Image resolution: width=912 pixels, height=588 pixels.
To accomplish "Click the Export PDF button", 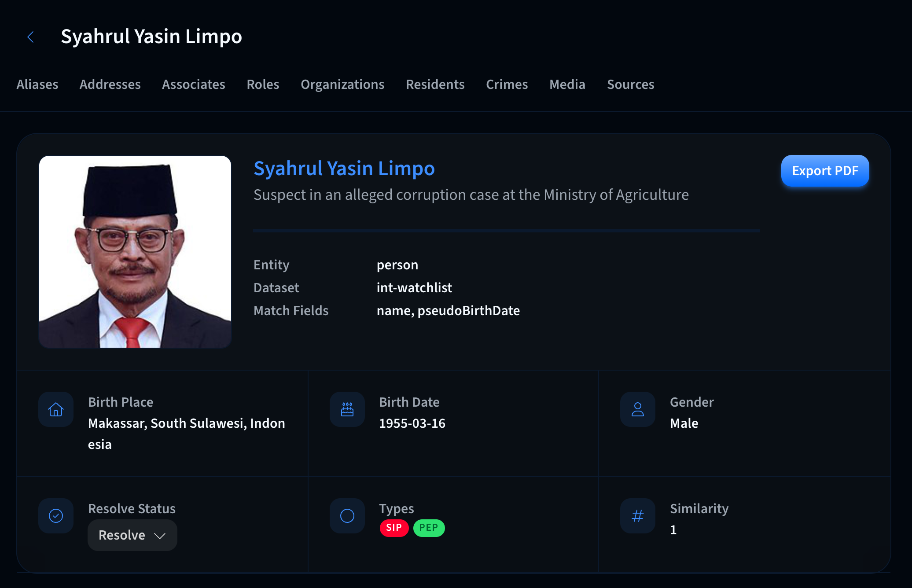I will 825,171.
